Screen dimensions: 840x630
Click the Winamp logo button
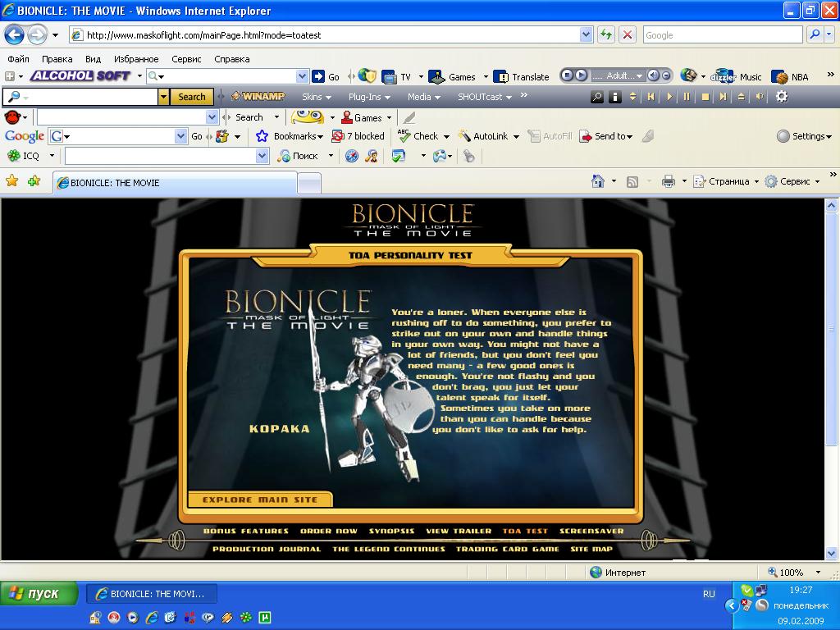coord(258,97)
